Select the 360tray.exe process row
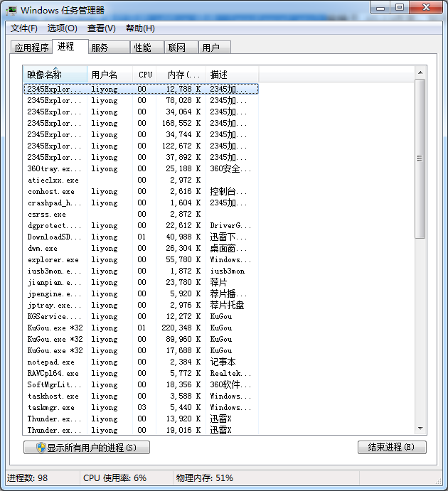 point(141,168)
